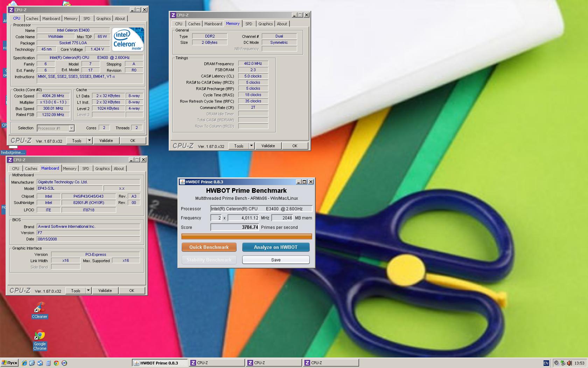Click the orange benchmark progress bar

(x=247, y=237)
